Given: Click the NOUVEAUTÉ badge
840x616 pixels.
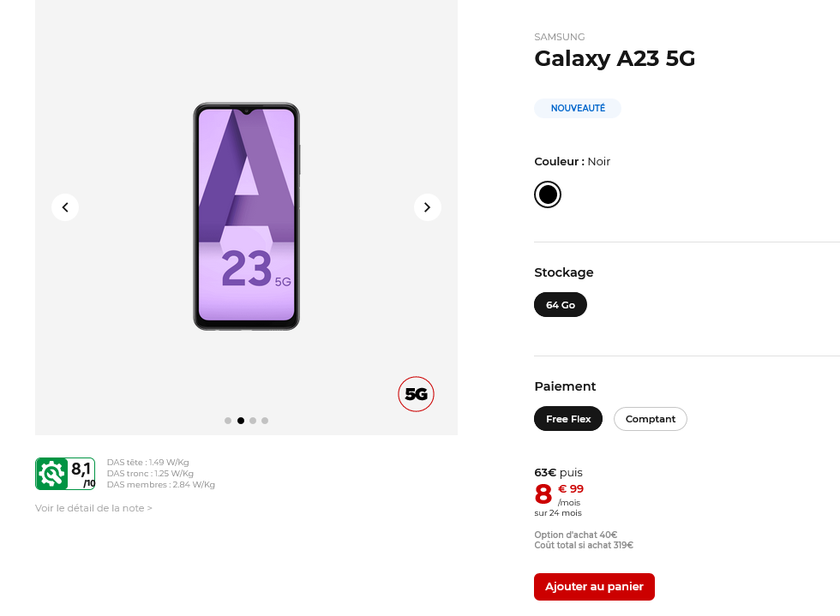Looking at the screenshot, I should pyautogui.click(x=578, y=109).
